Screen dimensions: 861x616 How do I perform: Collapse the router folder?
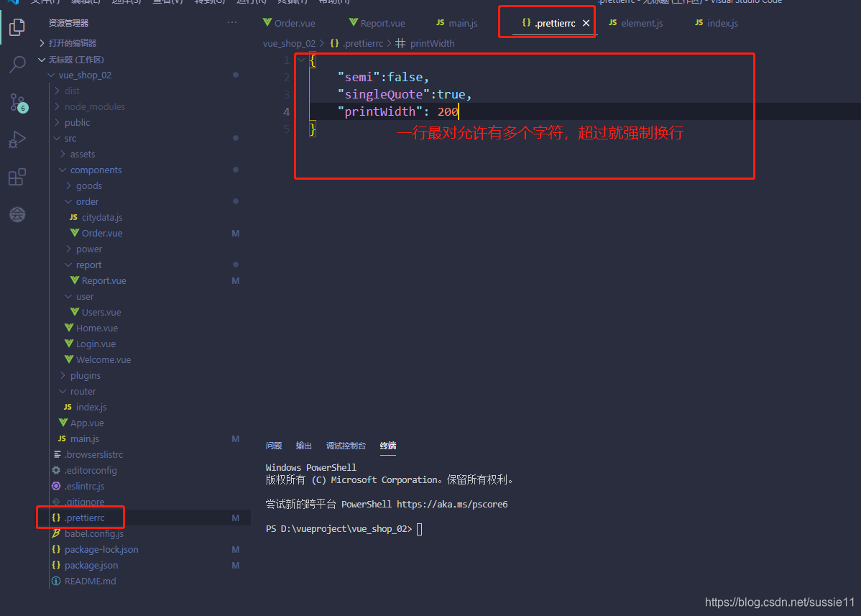63,392
